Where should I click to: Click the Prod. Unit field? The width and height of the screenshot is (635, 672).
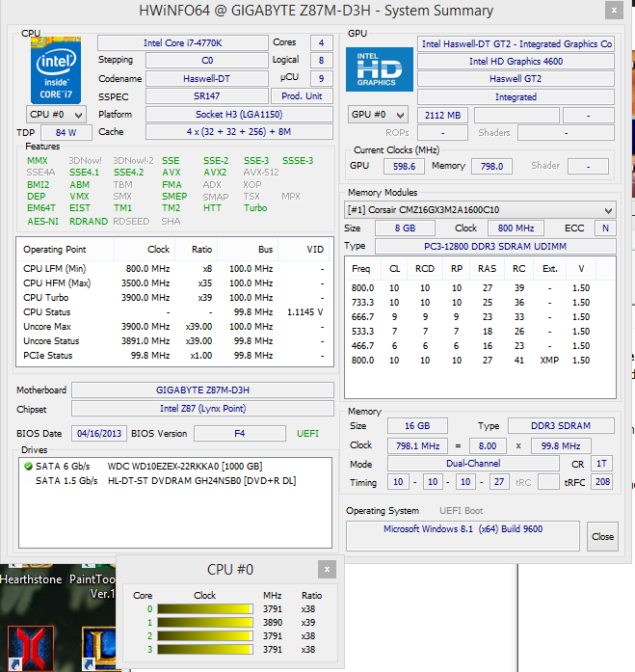point(302,96)
